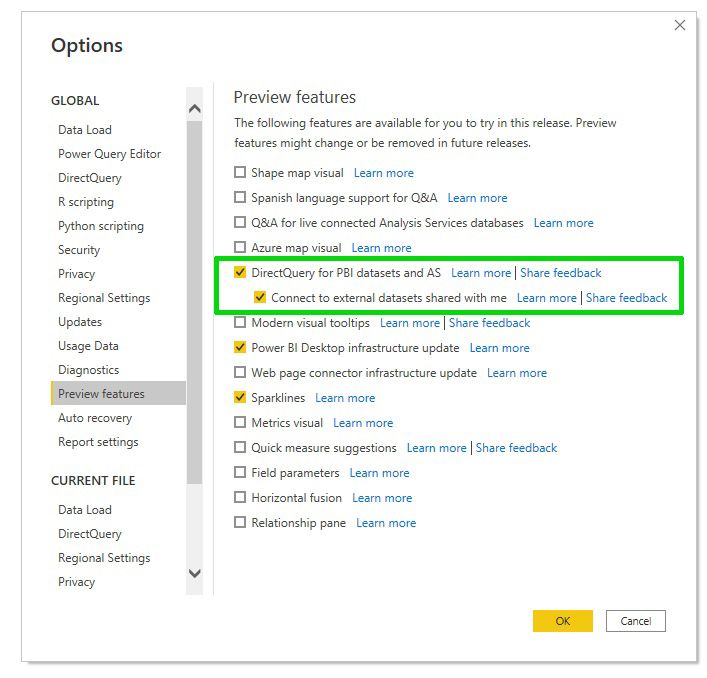
Task: Open Learn more for Power BI Desktop infrastructure
Action: [x=500, y=348]
